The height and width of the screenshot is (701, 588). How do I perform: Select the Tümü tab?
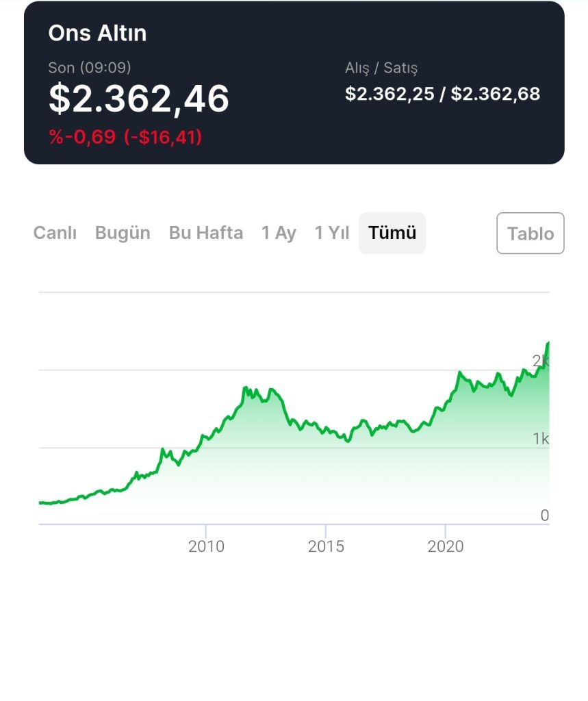click(392, 233)
